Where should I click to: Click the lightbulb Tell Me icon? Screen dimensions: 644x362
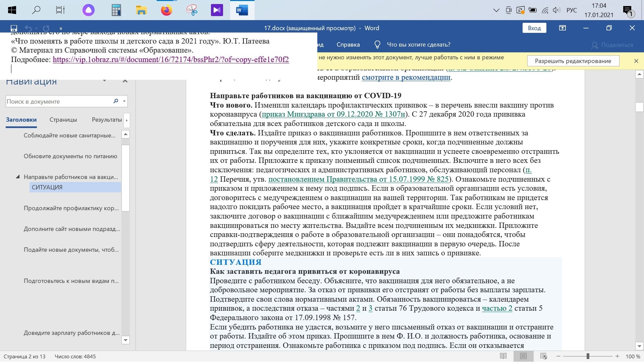(x=377, y=45)
